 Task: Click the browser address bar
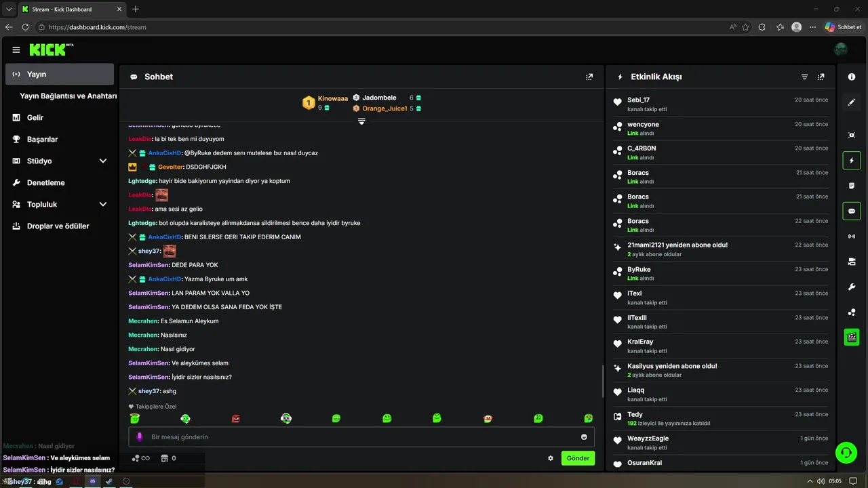click(380, 27)
